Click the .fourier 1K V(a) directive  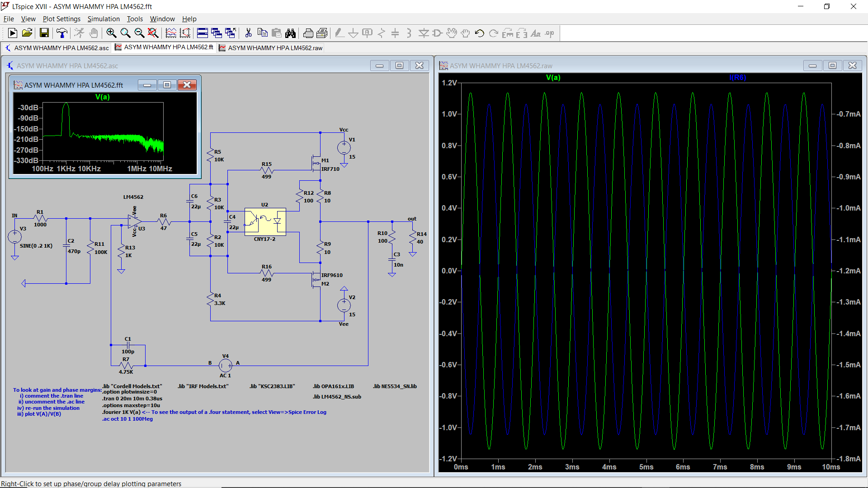(121, 412)
